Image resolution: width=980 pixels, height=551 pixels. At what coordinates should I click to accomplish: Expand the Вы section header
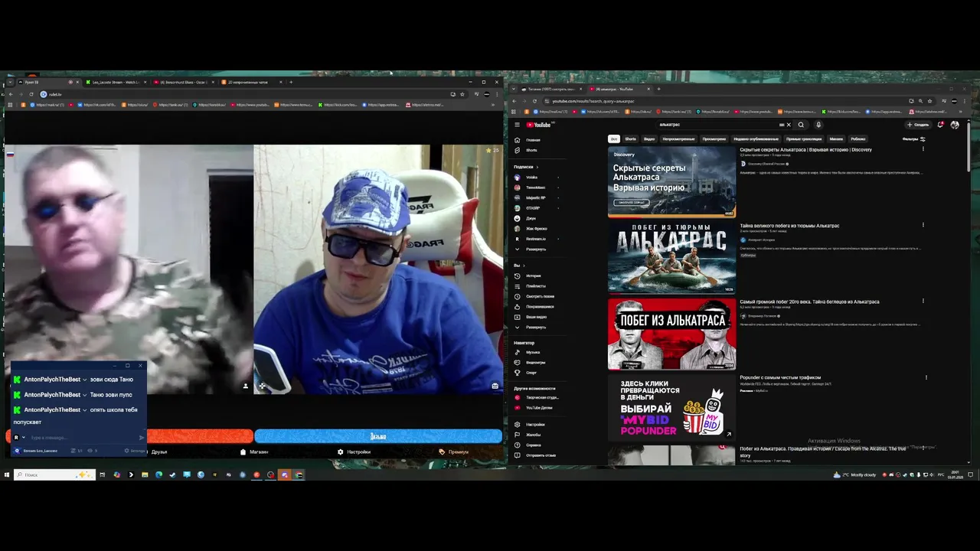click(x=519, y=266)
